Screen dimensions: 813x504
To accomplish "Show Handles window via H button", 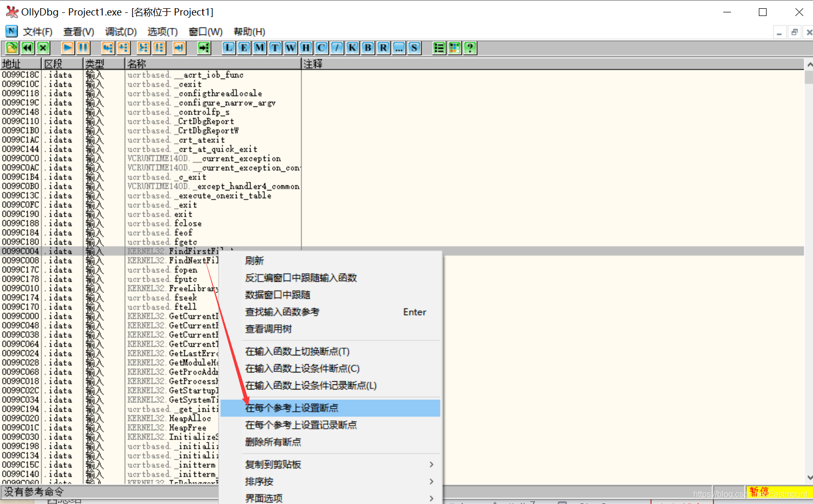I will 306,48.
